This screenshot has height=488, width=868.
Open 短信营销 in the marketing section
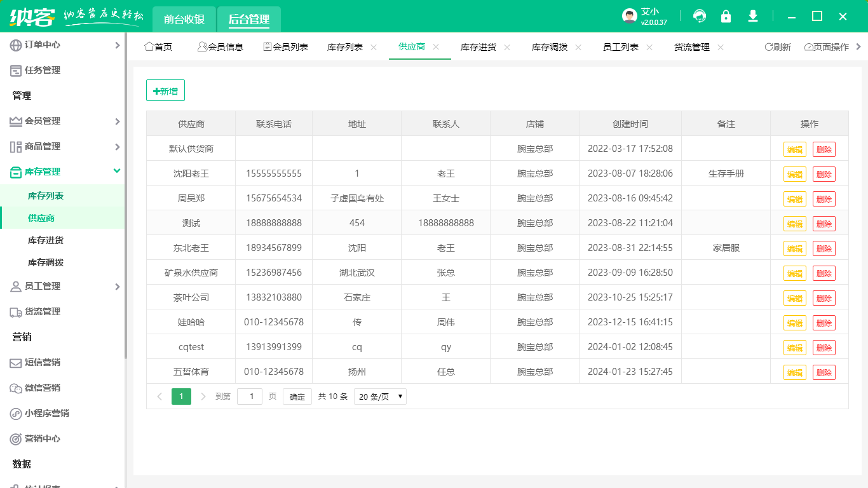click(x=46, y=362)
